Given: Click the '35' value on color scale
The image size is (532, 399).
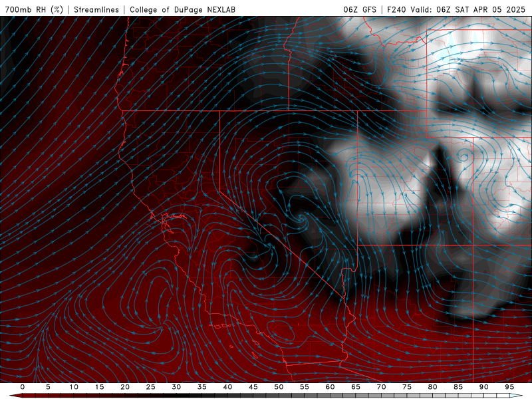Looking at the screenshot, I should pyautogui.click(x=202, y=387).
